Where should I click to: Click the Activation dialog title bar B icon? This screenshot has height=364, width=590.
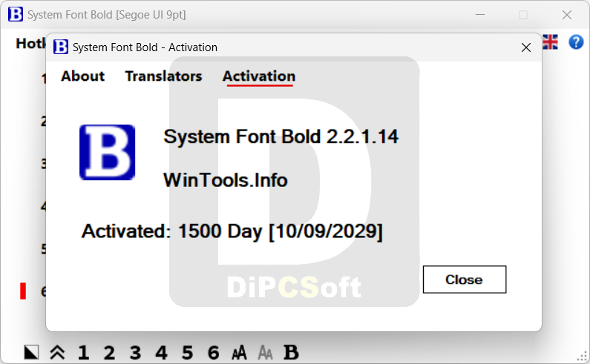click(x=61, y=47)
